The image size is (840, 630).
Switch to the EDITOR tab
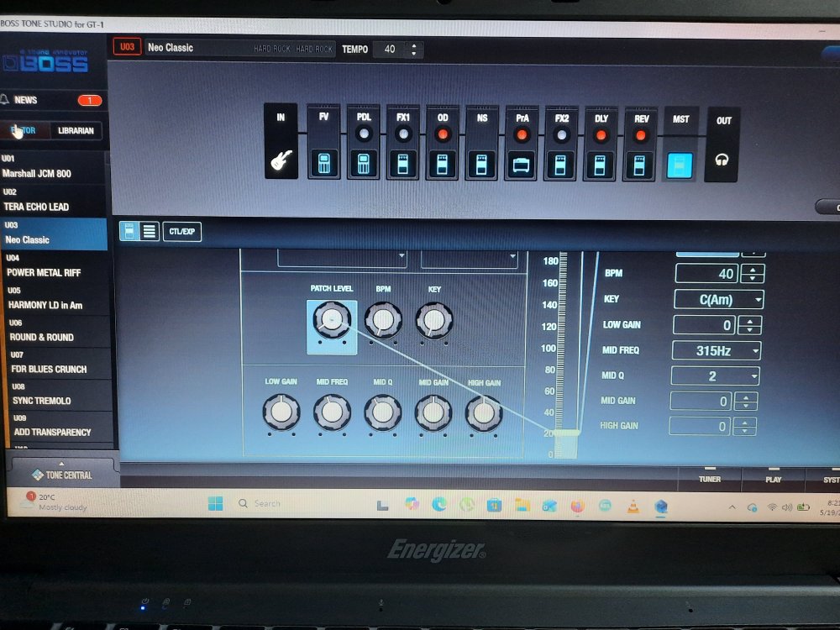(x=25, y=130)
